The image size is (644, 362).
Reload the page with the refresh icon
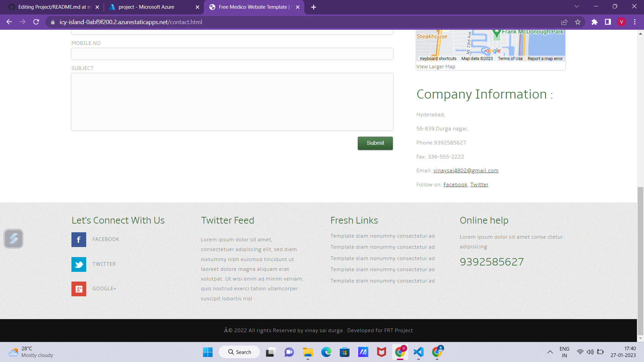tap(36, 22)
